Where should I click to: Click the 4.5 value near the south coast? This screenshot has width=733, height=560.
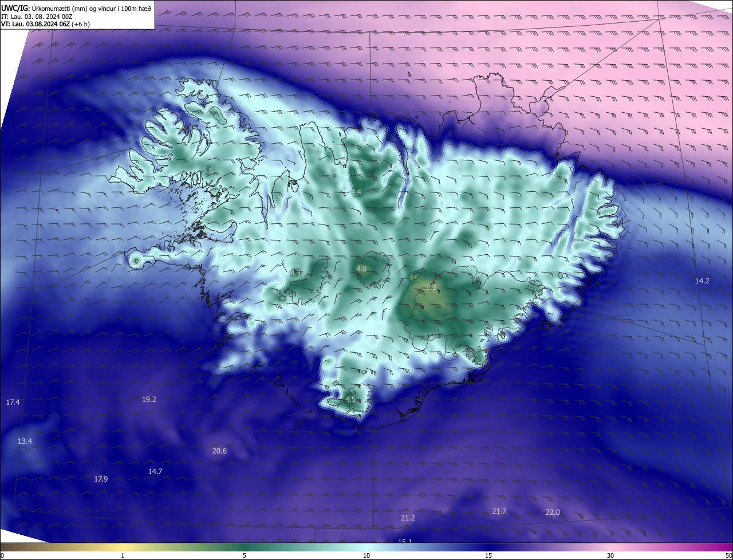point(350,399)
